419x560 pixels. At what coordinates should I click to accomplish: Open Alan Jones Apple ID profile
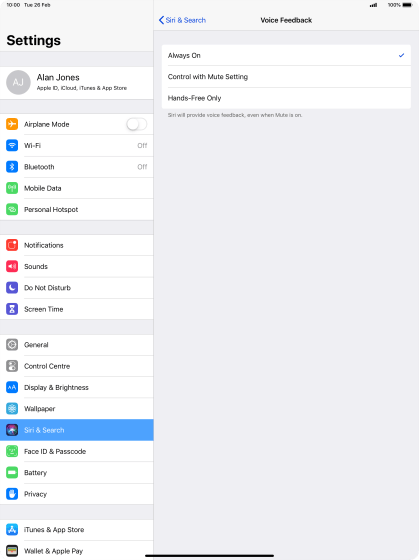[77, 82]
